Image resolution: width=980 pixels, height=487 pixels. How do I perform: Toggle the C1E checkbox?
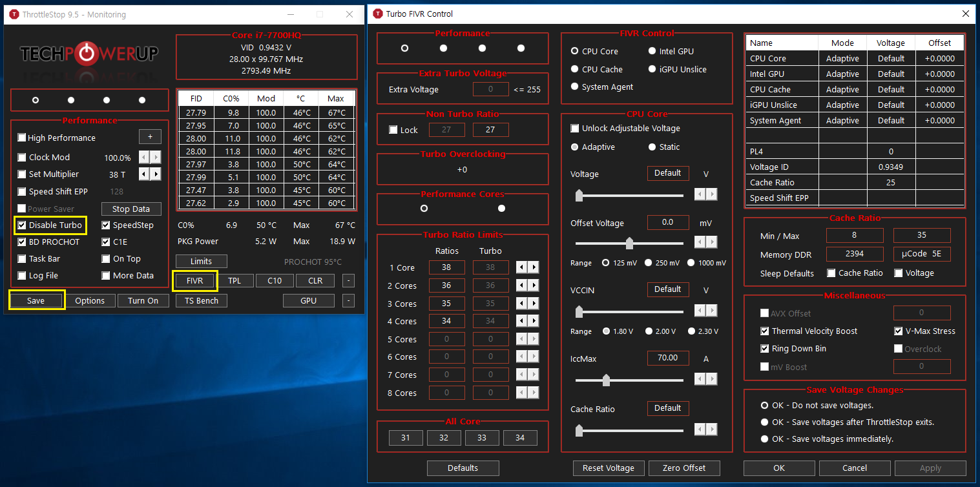[106, 242]
